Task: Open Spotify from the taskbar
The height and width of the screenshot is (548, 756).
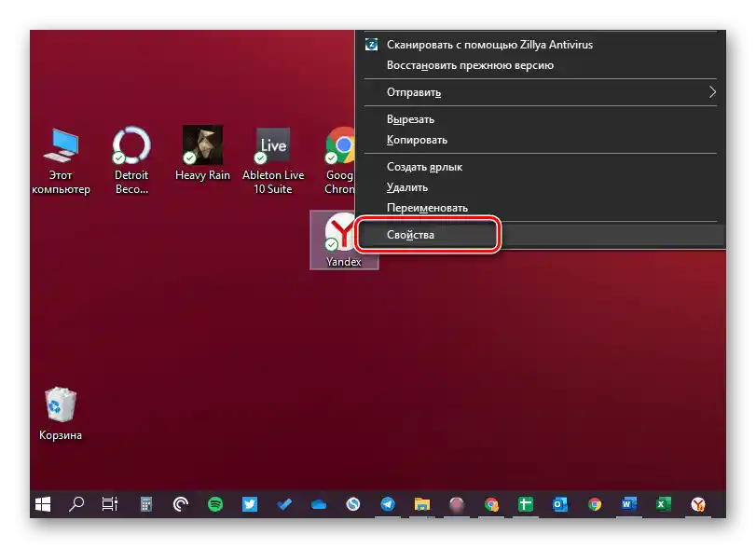Action: tap(215, 504)
